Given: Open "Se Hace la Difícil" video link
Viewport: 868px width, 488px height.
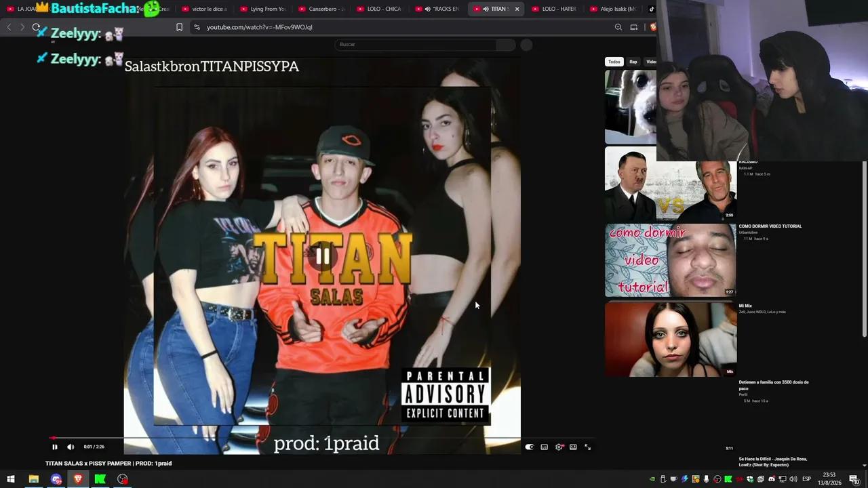Looking at the screenshot, I should pyautogui.click(x=773, y=462).
